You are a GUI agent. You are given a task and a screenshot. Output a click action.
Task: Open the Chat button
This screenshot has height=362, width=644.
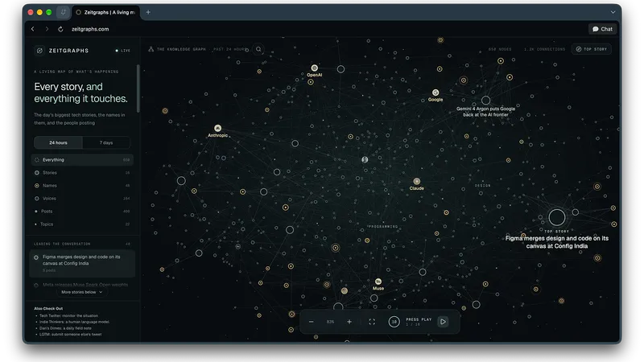(602, 29)
